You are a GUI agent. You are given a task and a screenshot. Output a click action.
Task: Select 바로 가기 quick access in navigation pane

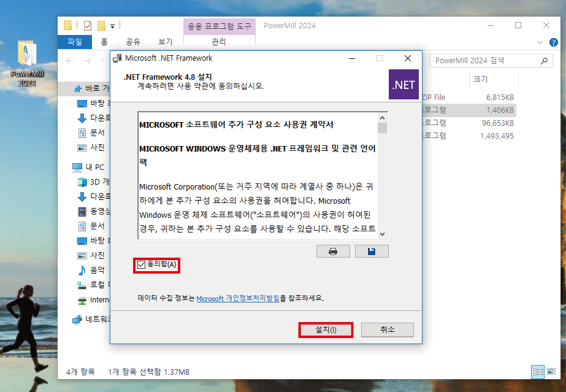(x=91, y=88)
